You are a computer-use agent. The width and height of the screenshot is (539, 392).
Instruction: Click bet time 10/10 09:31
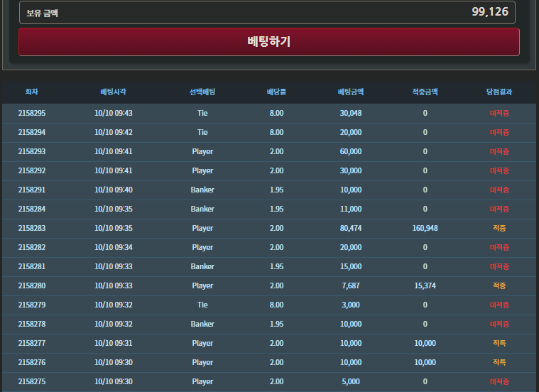tap(114, 343)
